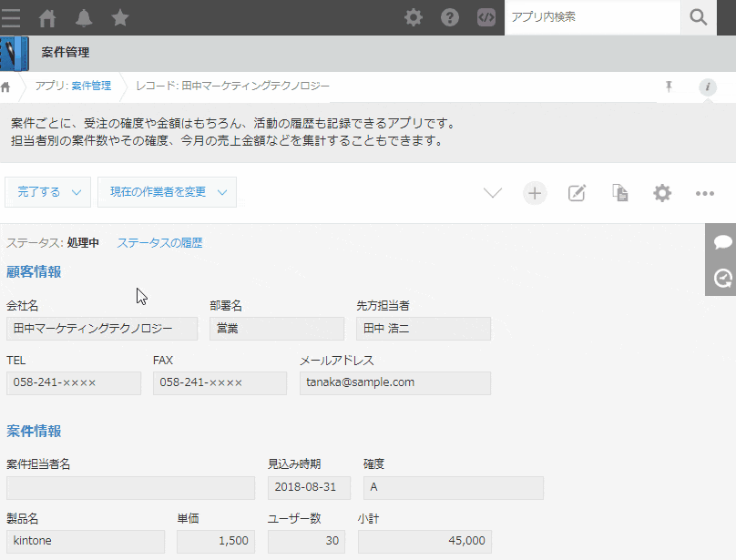This screenshot has height=560, width=736.
Task: Click the 案件情報 section heading
Action: pyautogui.click(x=34, y=431)
